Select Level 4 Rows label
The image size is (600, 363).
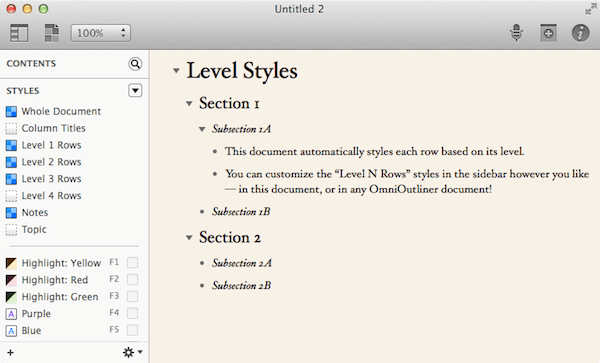click(x=51, y=195)
